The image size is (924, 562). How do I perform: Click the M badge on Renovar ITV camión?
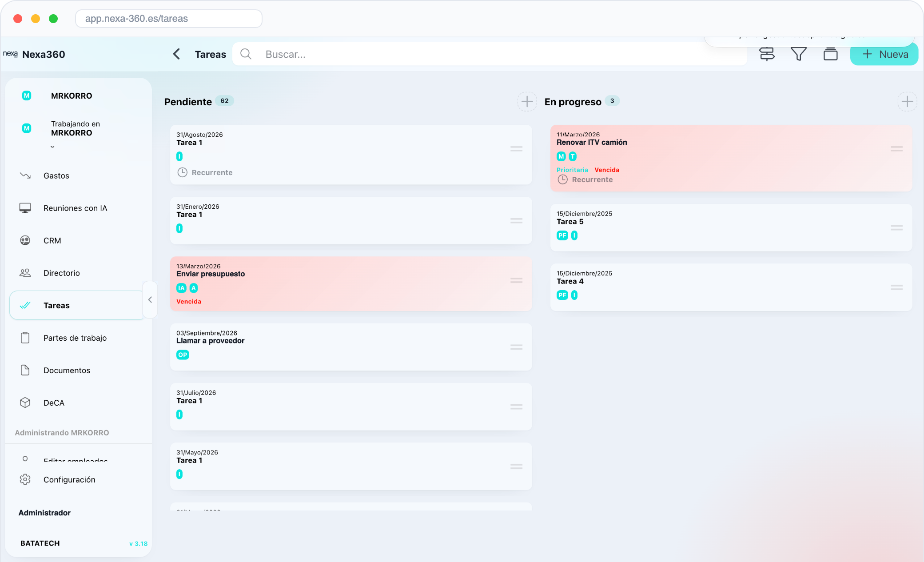click(561, 156)
